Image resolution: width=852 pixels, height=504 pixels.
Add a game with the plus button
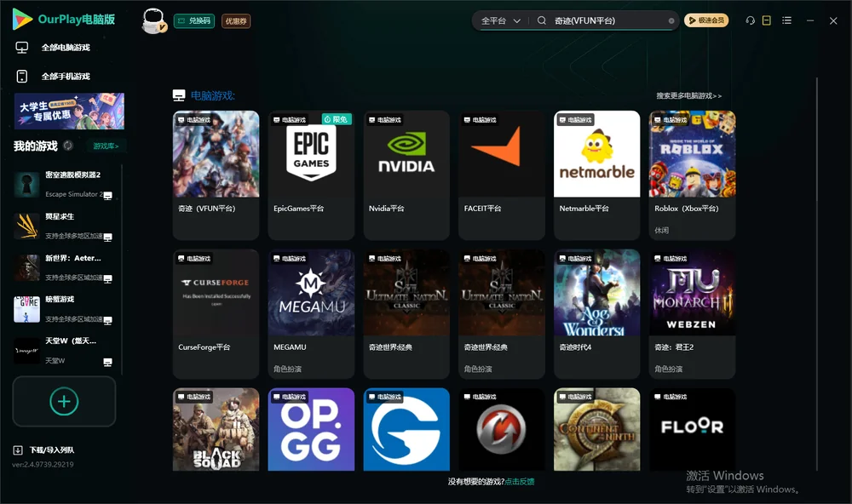pyautogui.click(x=64, y=401)
